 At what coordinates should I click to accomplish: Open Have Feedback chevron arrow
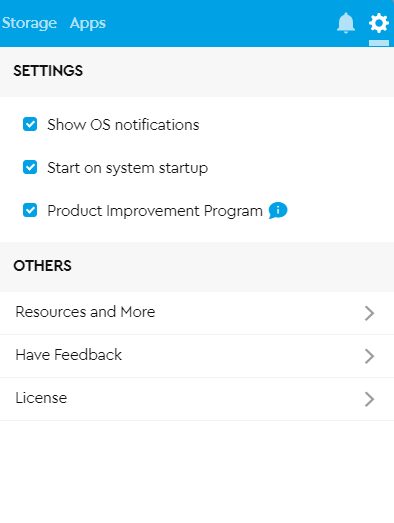click(x=369, y=356)
